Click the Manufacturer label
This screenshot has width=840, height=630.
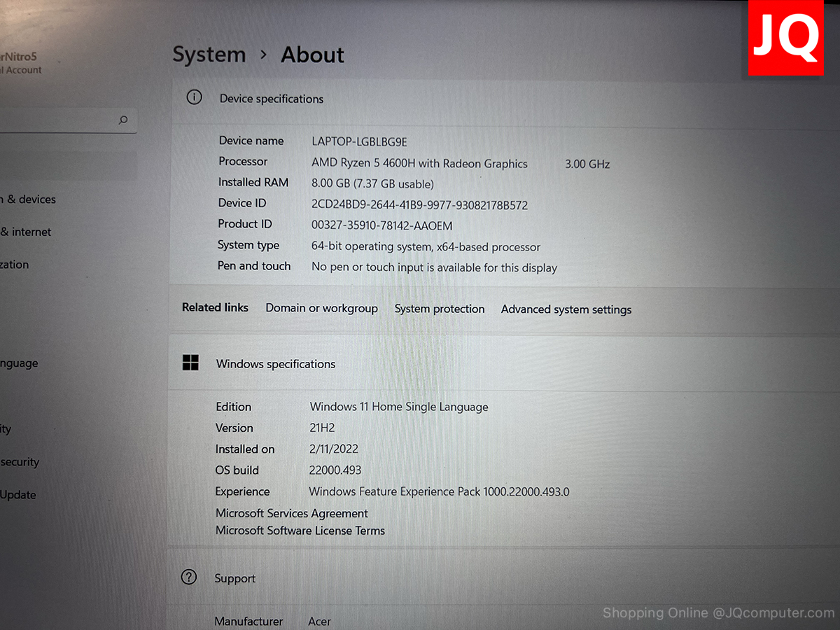point(248,621)
